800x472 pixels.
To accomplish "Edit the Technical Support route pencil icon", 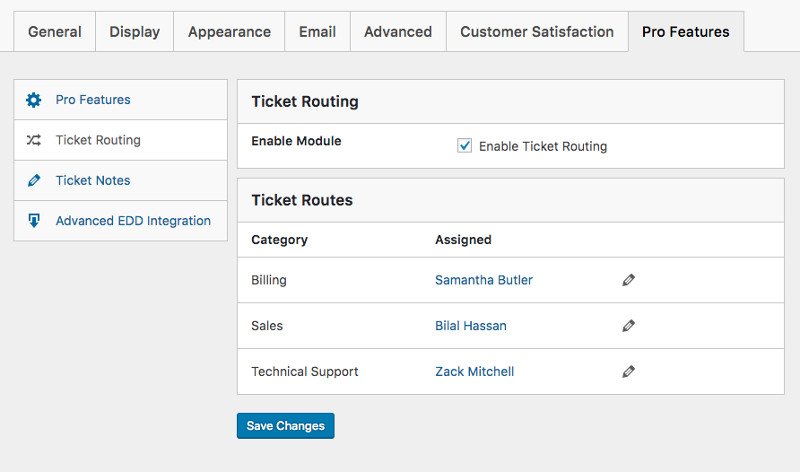I will 628,372.
